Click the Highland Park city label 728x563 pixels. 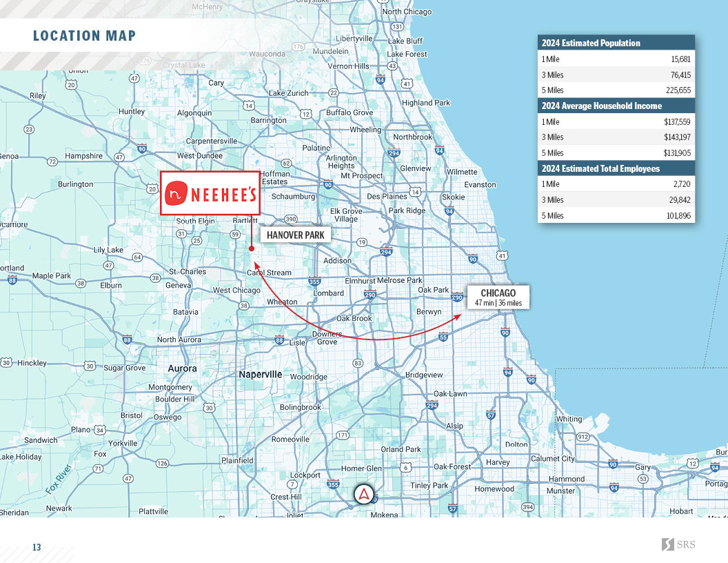pos(426,103)
